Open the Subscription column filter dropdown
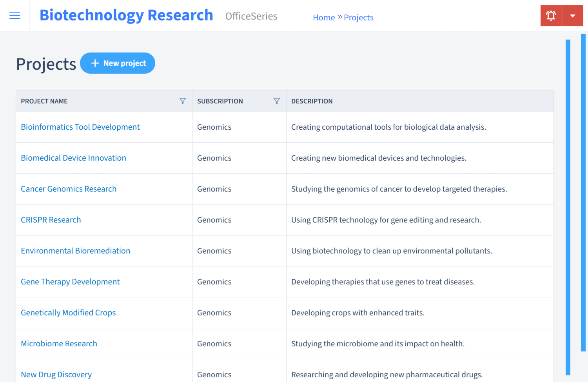Screen dimensions: 588x382 click(277, 101)
